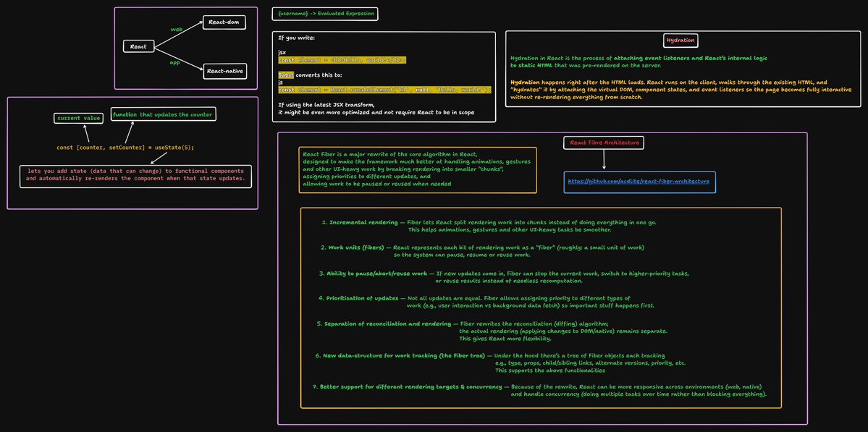Screen dimensions: 868x432
Task: Click the 'app' arrow label
Action: pos(175,62)
